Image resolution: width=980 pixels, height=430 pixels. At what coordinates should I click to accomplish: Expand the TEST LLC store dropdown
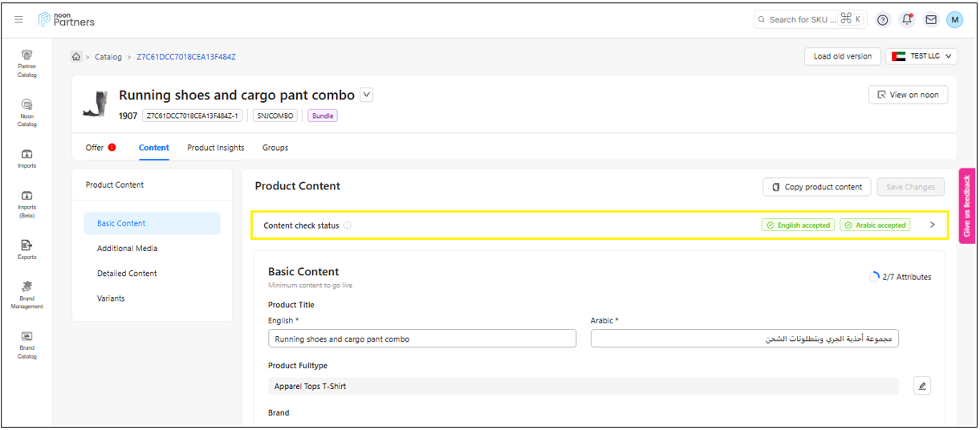pos(921,56)
